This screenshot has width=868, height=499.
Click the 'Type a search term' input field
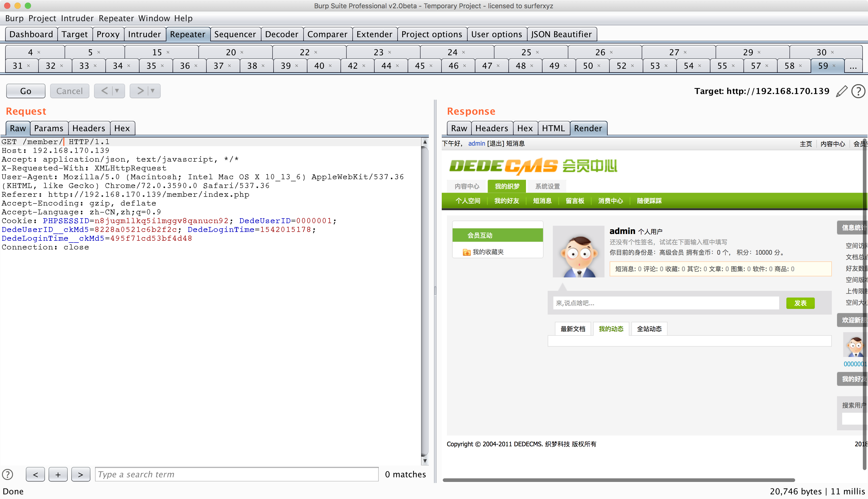tap(236, 474)
